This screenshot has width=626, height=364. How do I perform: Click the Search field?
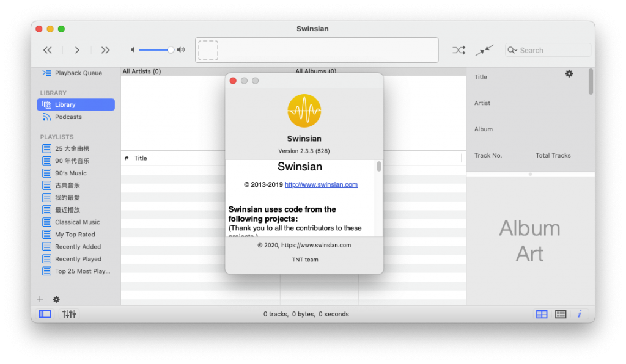click(548, 50)
